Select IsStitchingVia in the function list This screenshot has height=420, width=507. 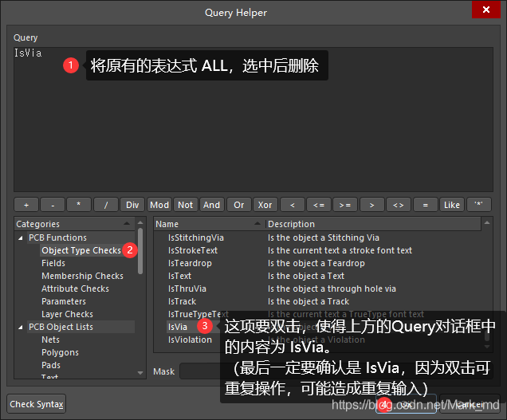[196, 237]
